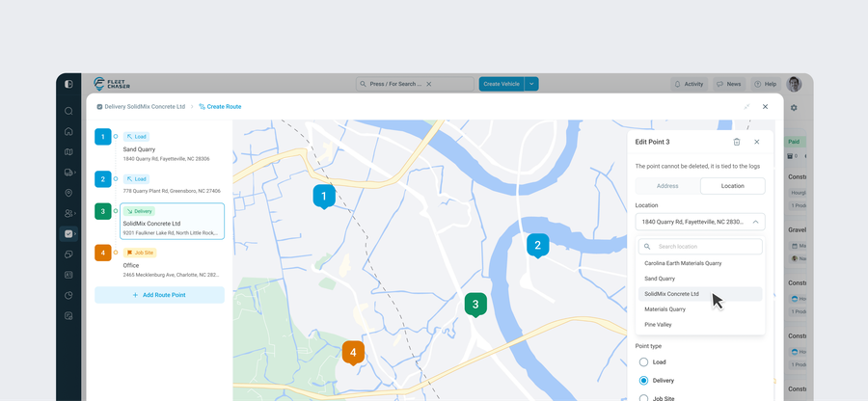Open the map icon in the sidebar
The image size is (868, 401).
click(68, 151)
